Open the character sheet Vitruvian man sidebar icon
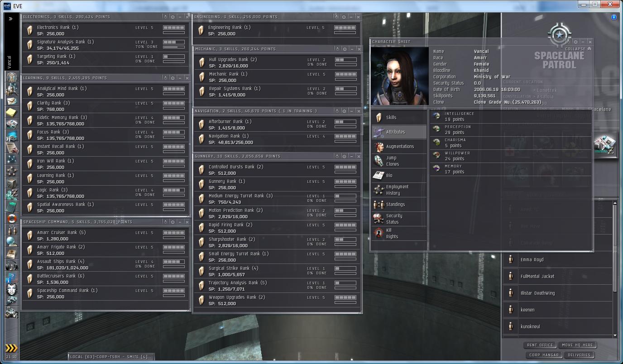The width and height of the screenshot is (623, 364). pos(11,78)
